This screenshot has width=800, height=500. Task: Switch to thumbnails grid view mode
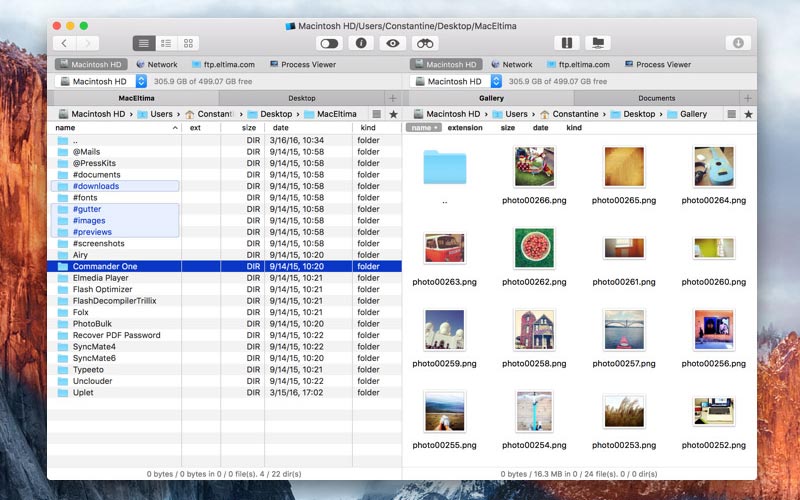coord(188,43)
